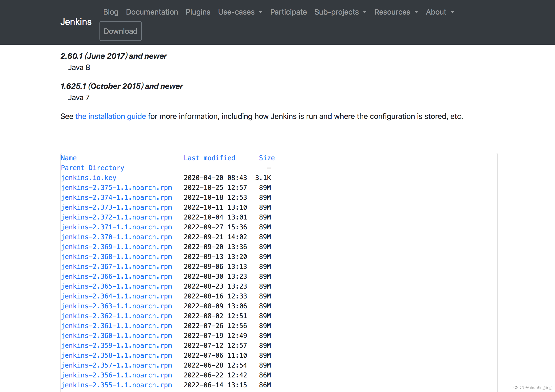Download jenkins-2.375-1.1.noarch.rpm
Viewport: 555px width, 392px height.
pyautogui.click(x=116, y=188)
